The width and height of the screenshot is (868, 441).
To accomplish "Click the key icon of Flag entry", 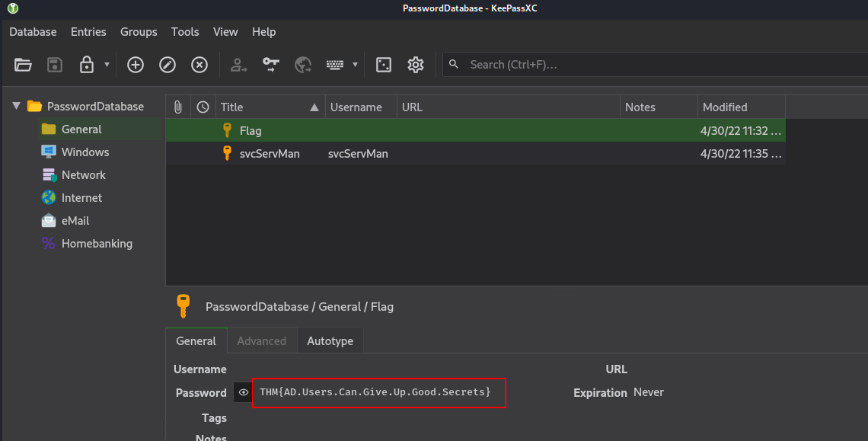I will [227, 130].
